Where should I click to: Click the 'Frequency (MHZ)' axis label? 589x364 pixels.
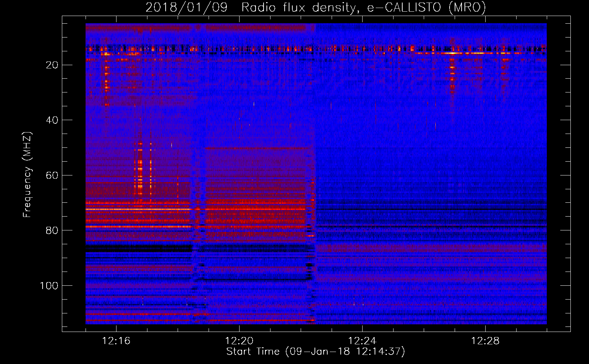28,175
